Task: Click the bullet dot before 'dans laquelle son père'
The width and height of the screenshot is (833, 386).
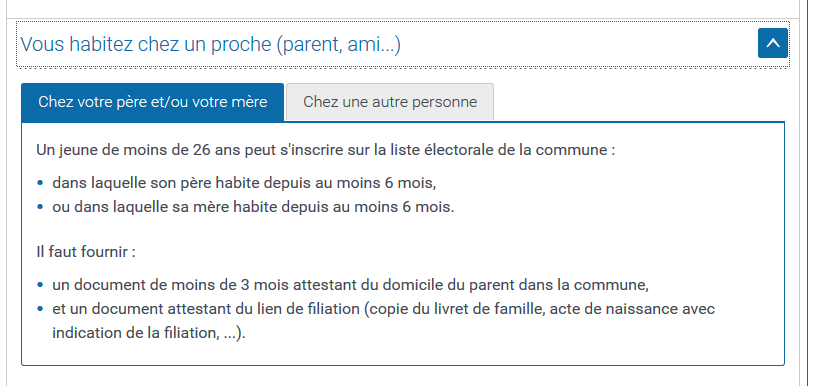Action: tap(40, 183)
